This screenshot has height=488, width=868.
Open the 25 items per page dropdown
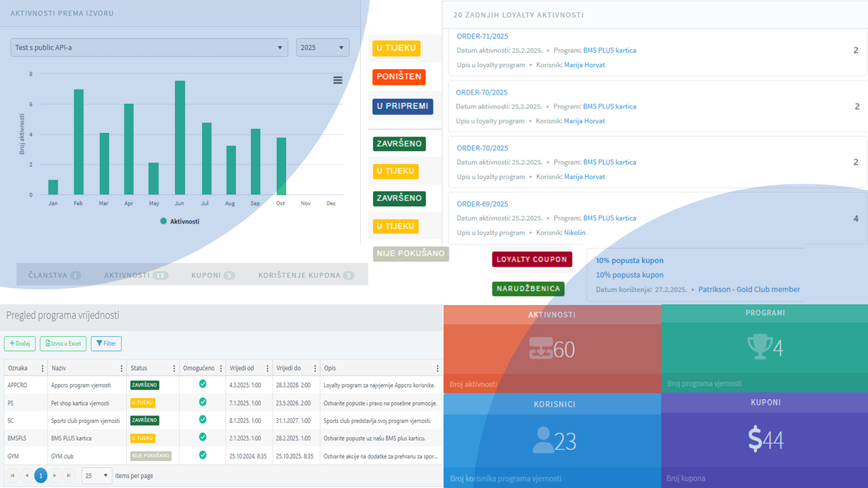pos(97,476)
